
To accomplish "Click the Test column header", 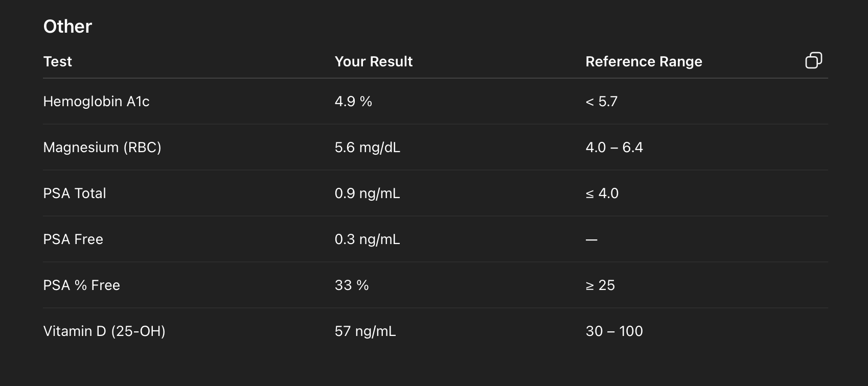I will click(x=57, y=62).
